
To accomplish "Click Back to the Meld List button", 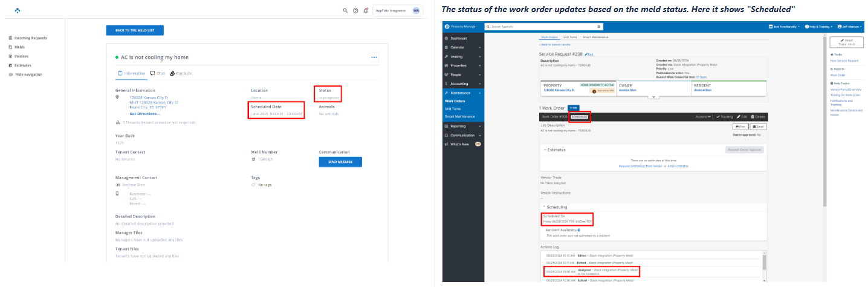I will coord(135,30).
